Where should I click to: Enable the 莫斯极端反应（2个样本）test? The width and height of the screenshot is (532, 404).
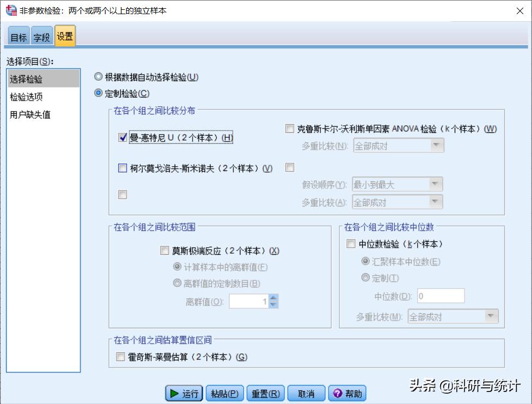(165, 250)
